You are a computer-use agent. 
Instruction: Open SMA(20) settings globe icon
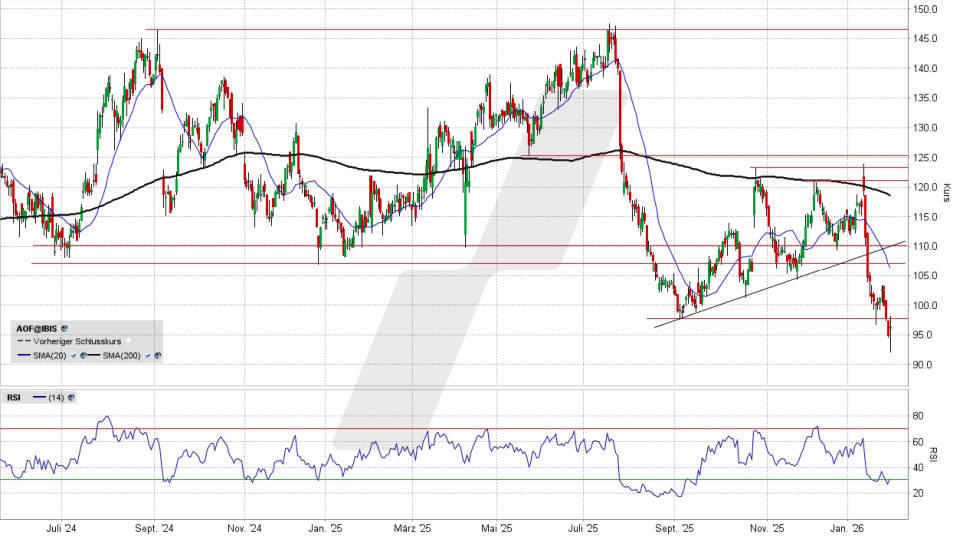[82, 355]
